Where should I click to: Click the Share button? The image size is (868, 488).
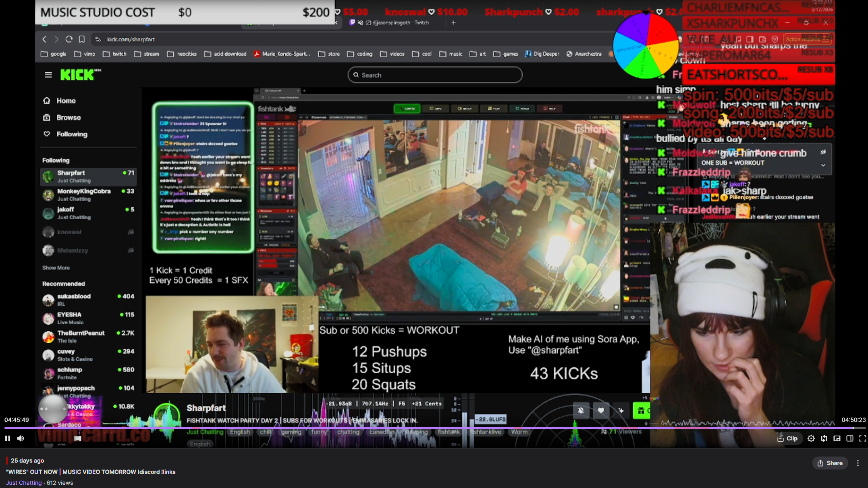[x=830, y=463]
